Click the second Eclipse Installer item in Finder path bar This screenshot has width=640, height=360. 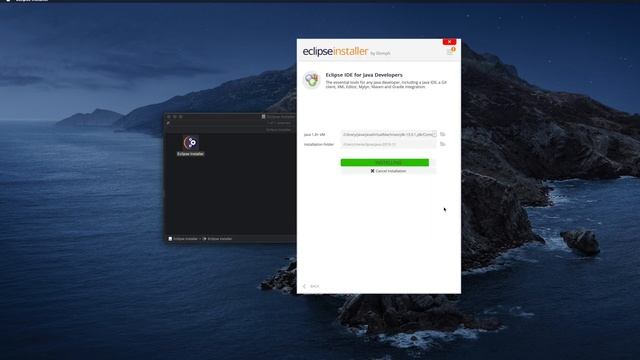click(218, 239)
